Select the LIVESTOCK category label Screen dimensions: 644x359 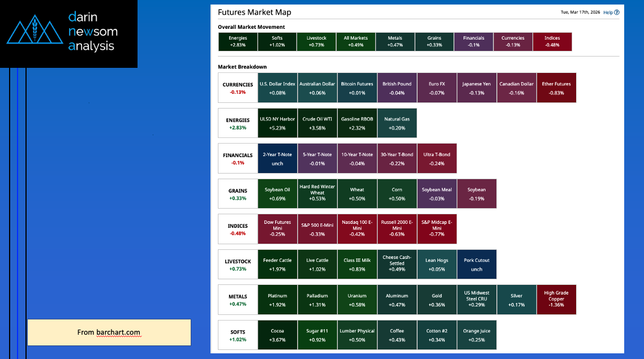coord(238,264)
